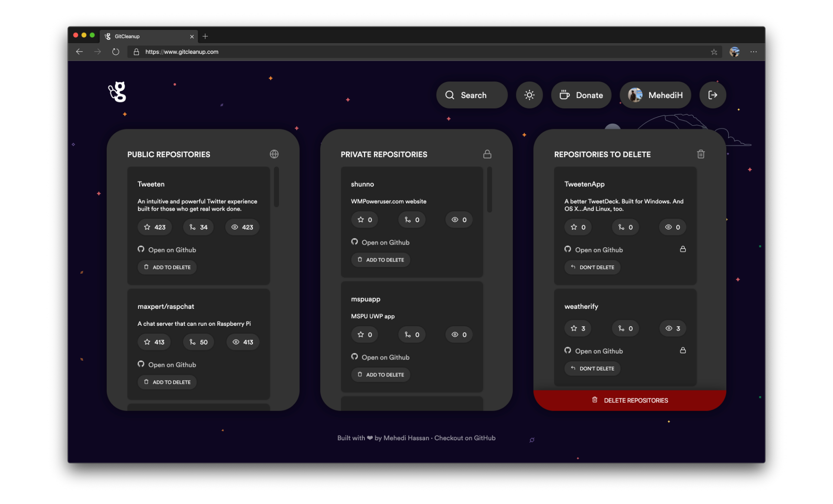Image resolution: width=833 pixels, height=504 pixels.
Task: Bookmark page with the address bar star
Action: click(714, 52)
